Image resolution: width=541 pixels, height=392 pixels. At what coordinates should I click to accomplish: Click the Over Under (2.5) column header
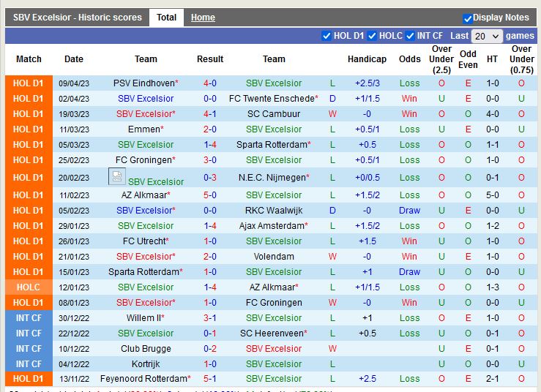[441, 59]
